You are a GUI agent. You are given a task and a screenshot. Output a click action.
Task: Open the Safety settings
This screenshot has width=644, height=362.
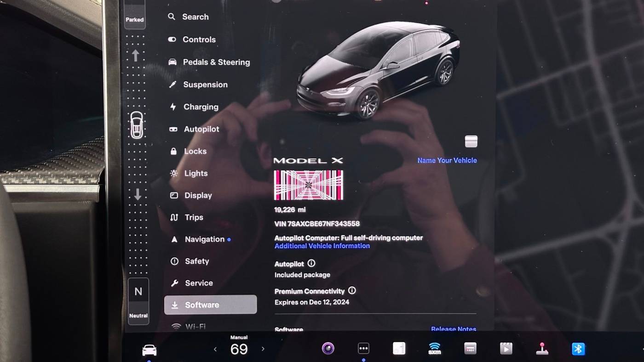[x=190, y=261]
